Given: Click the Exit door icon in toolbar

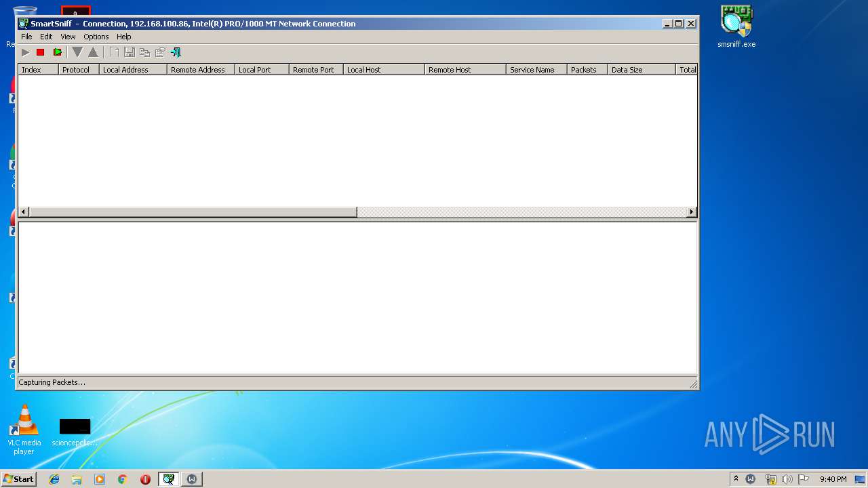Looking at the screenshot, I should pyautogui.click(x=176, y=52).
